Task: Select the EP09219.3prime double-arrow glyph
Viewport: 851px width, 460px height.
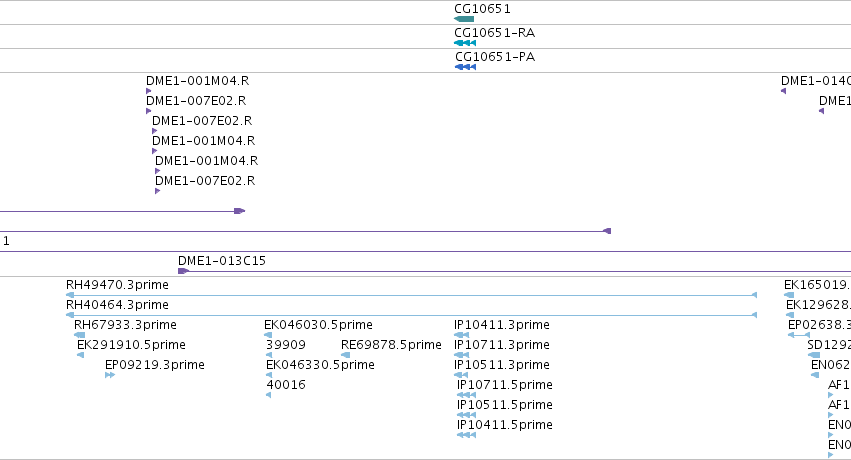Action: click(110, 375)
